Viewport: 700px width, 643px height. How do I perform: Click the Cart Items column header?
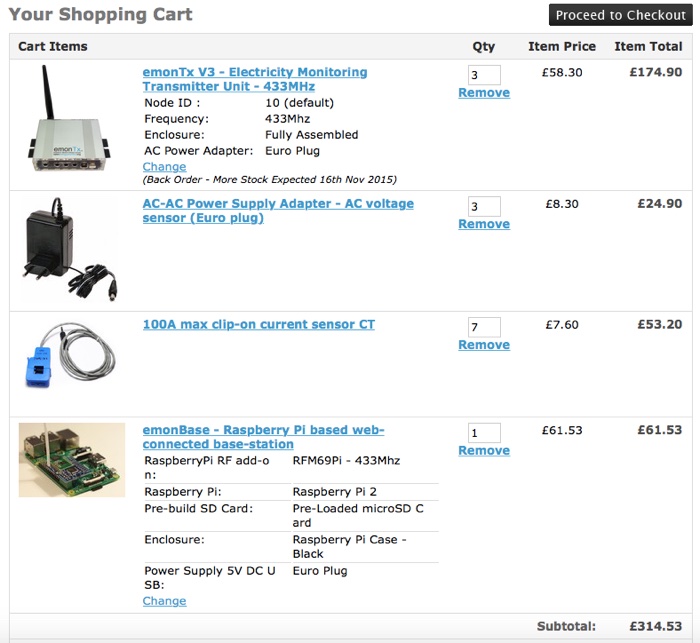coord(53,46)
